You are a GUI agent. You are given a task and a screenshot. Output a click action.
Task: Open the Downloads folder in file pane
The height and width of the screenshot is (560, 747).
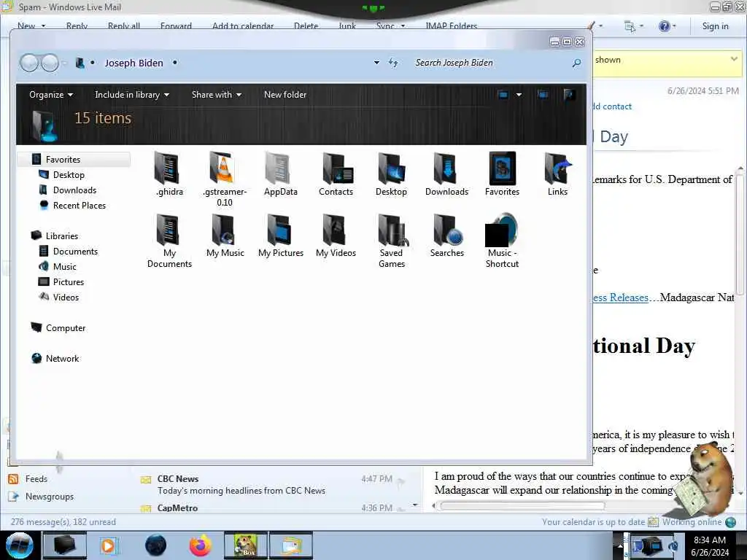446,174
